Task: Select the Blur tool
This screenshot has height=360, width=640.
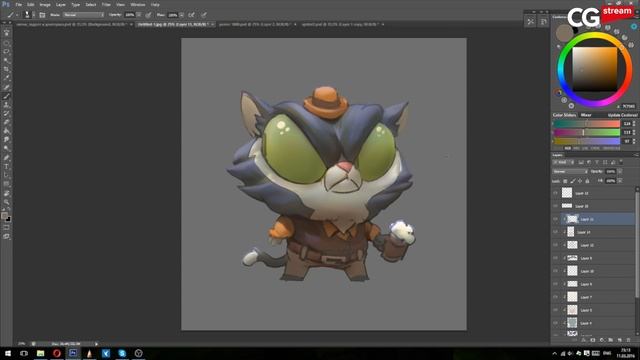Action: 6,140
